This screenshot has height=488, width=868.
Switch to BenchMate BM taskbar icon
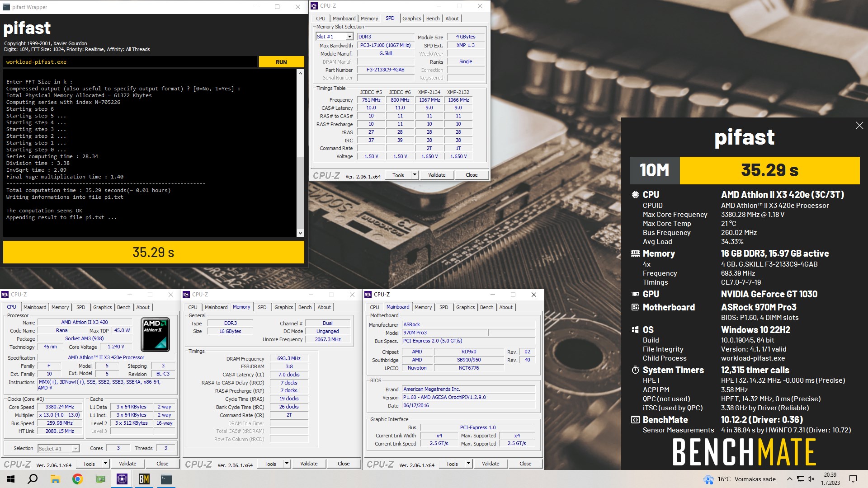click(x=144, y=479)
